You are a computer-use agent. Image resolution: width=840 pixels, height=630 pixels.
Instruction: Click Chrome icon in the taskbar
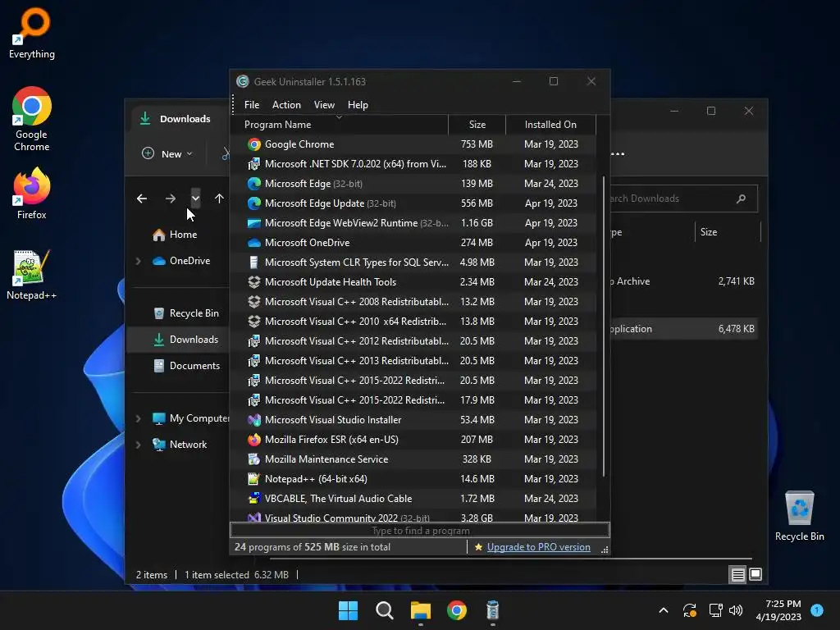[456, 610]
